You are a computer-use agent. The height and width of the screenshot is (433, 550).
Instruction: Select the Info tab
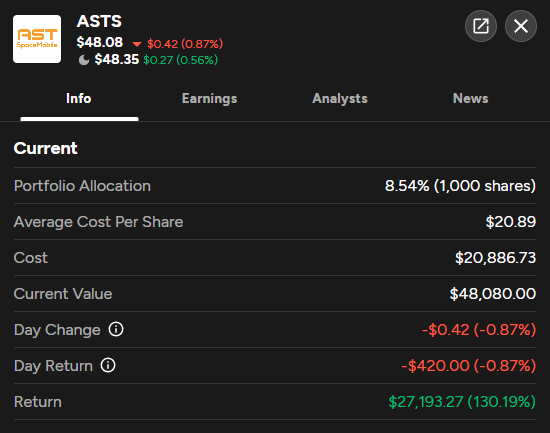pos(79,99)
